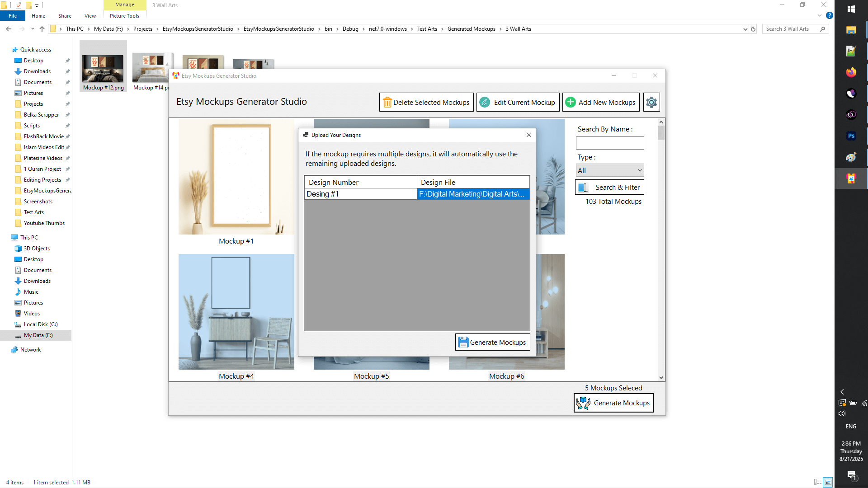Click the Search & Filter button
The height and width of the screenshot is (488, 868).
(609, 187)
